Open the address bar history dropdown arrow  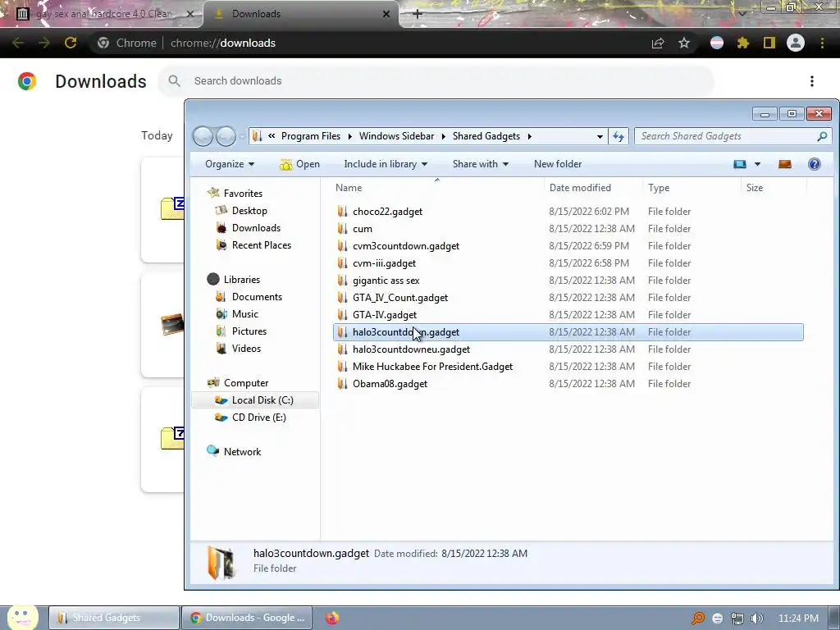(x=600, y=137)
